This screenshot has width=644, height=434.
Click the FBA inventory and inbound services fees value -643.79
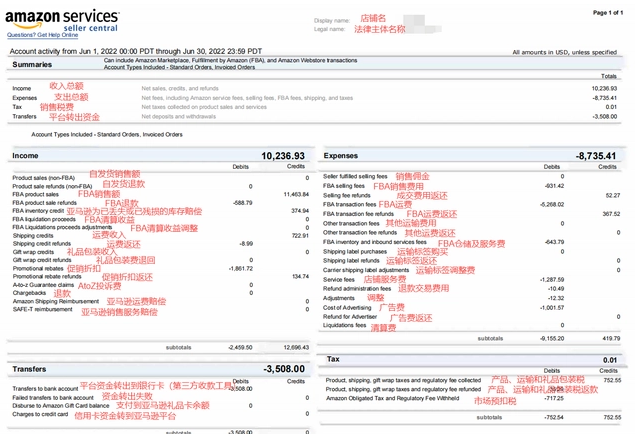(554, 242)
